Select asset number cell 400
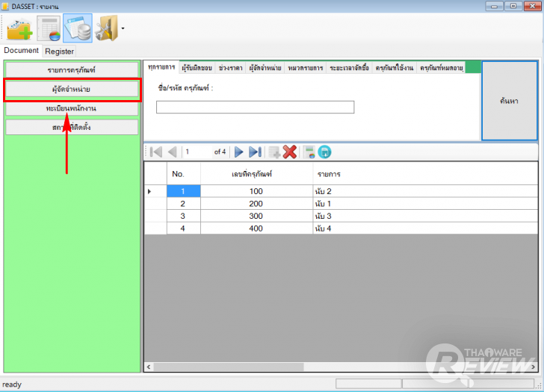This screenshot has width=544, height=392. click(256, 228)
